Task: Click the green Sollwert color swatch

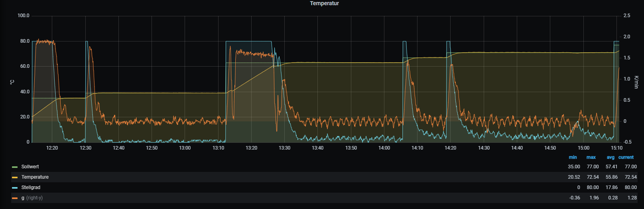Action: point(15,167)
